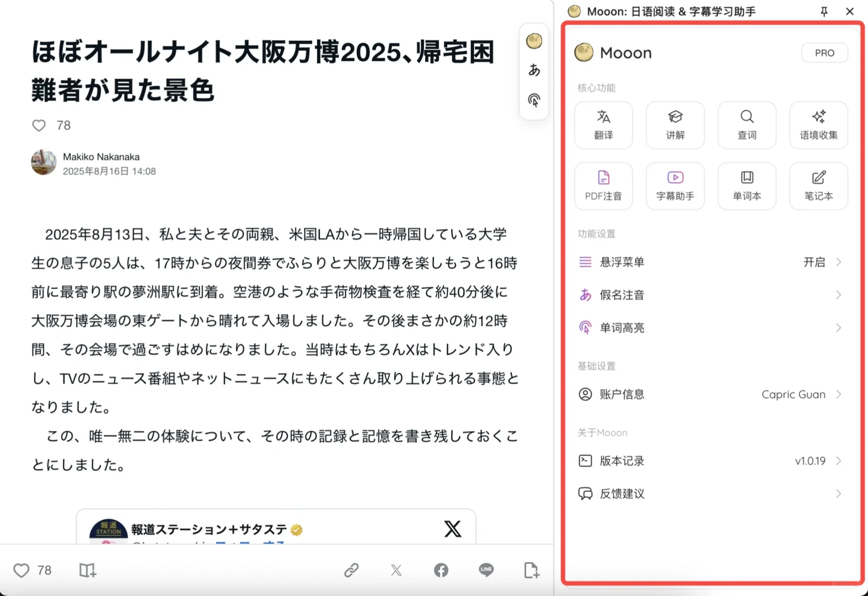The width and height of the screenshot is (868, 596).
Task: Click the 報道ステーション avatar image
Action: 108,531
